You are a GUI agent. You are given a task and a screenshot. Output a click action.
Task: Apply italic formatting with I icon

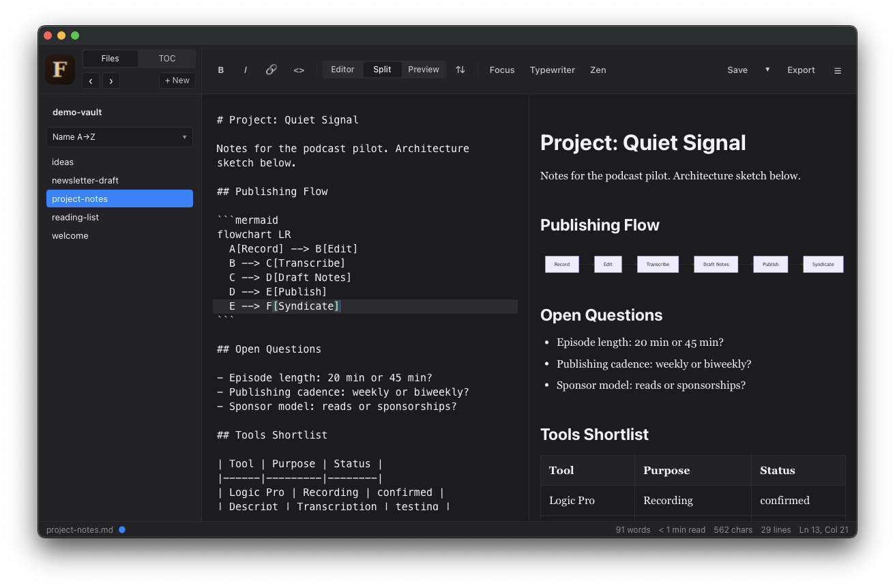[246, 70]
